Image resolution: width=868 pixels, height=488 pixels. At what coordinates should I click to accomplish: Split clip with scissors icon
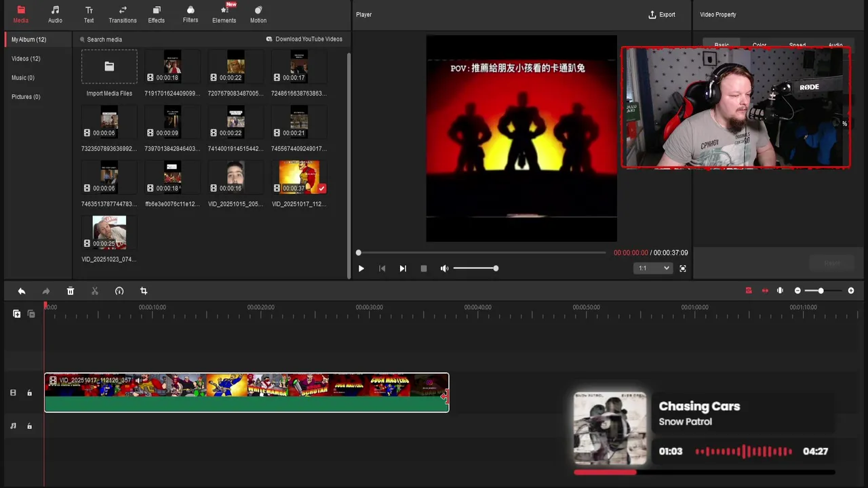click(95, 291)
